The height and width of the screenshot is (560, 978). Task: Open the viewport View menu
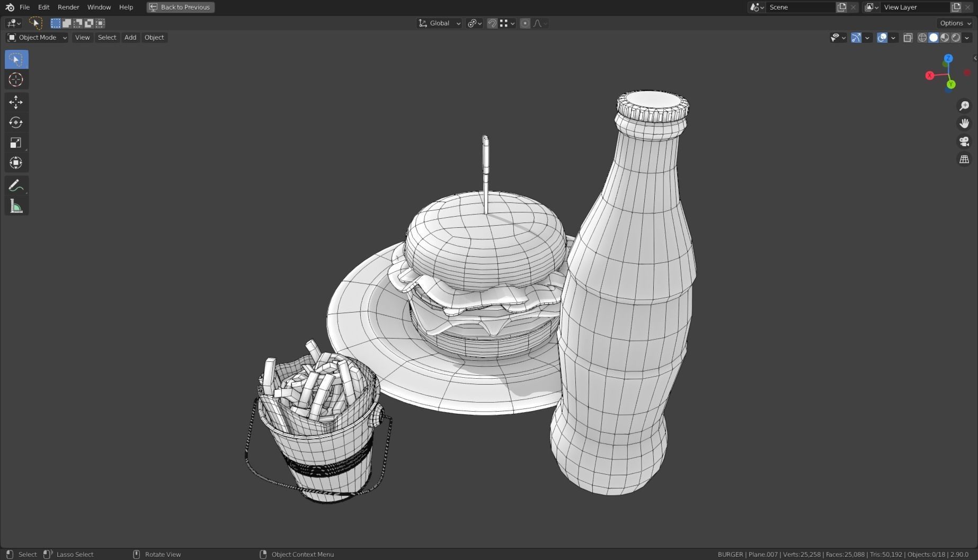(82, 37)
